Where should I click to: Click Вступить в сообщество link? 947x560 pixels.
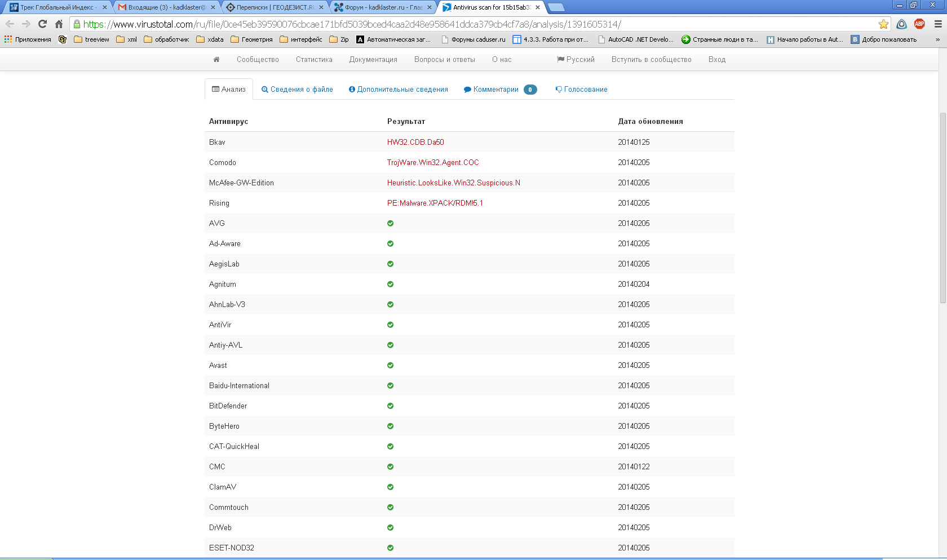point(651,60)
